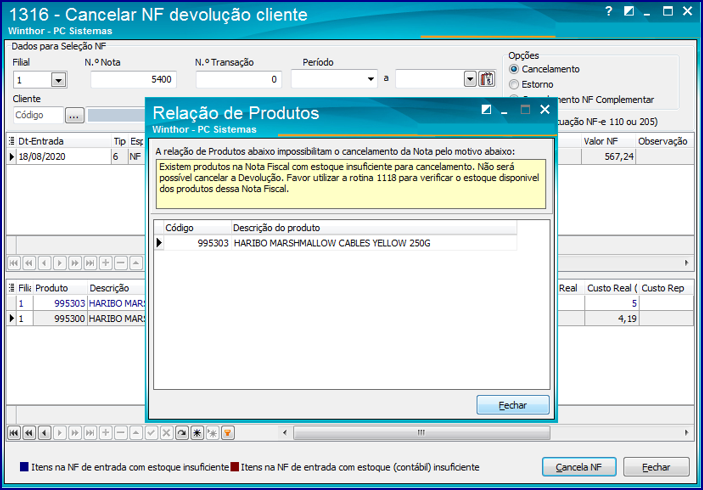Click right arrow of bottom horizontal scrollbar

click(x=686, y=433)
